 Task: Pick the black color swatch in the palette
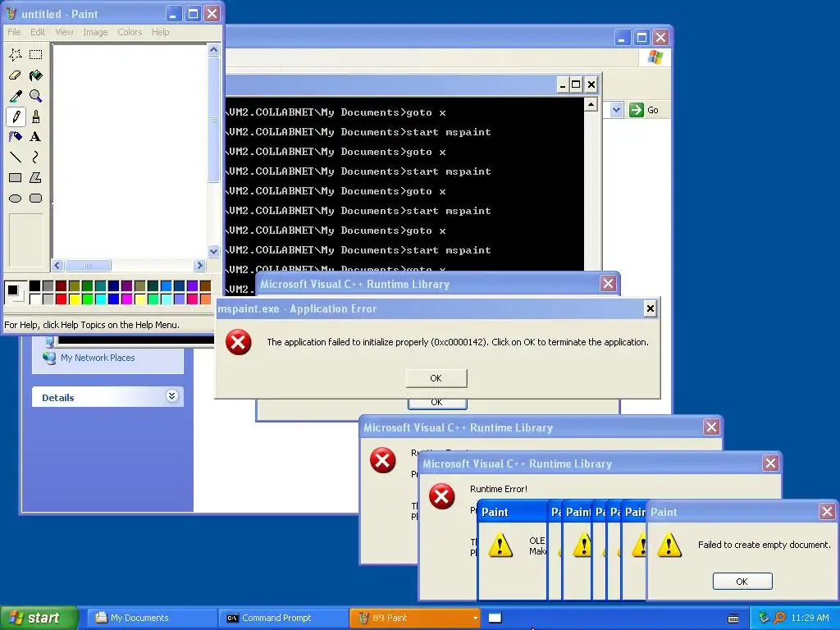click(x=34, y=286)
